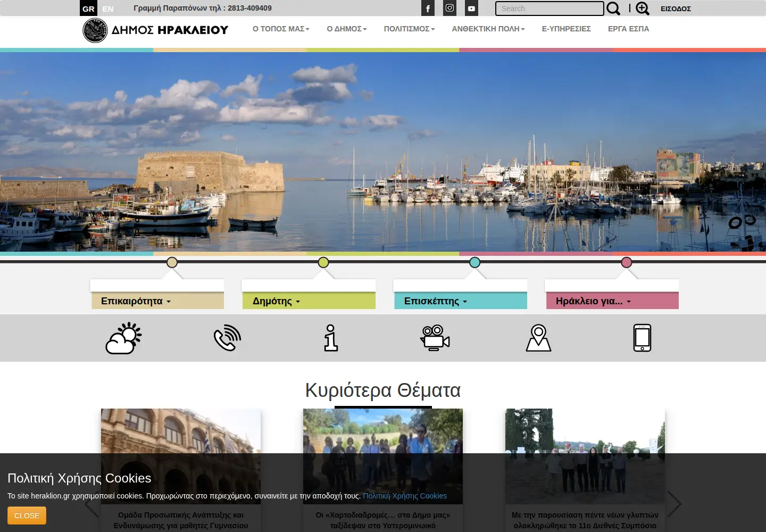The height and width of the screenshot is (532, 766).
Task: Open the video camera icon
Action: [435, 338]
